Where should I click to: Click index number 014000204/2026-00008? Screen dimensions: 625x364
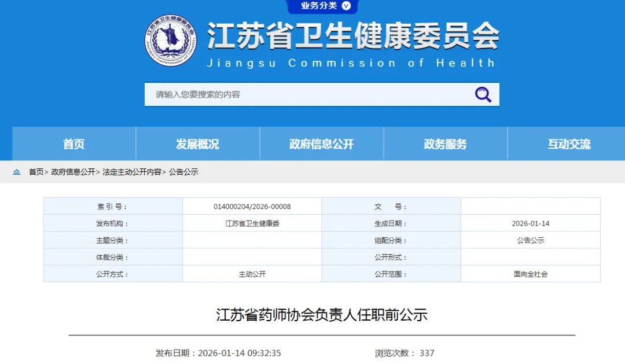[252, 207]
